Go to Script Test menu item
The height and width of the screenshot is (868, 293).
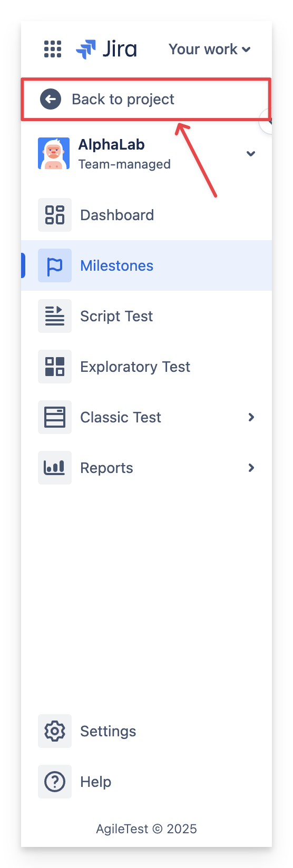coord(147,316)
